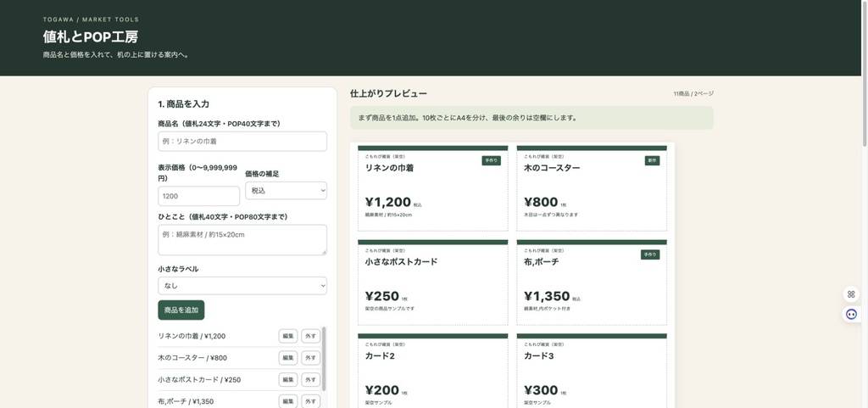Click the 木のコースター / ¥800 list row text
Screen dimensions: 868x408
[x=192, y=358]
